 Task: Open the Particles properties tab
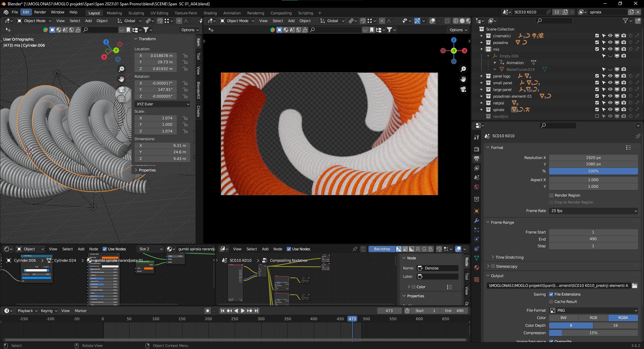point(477,230)
